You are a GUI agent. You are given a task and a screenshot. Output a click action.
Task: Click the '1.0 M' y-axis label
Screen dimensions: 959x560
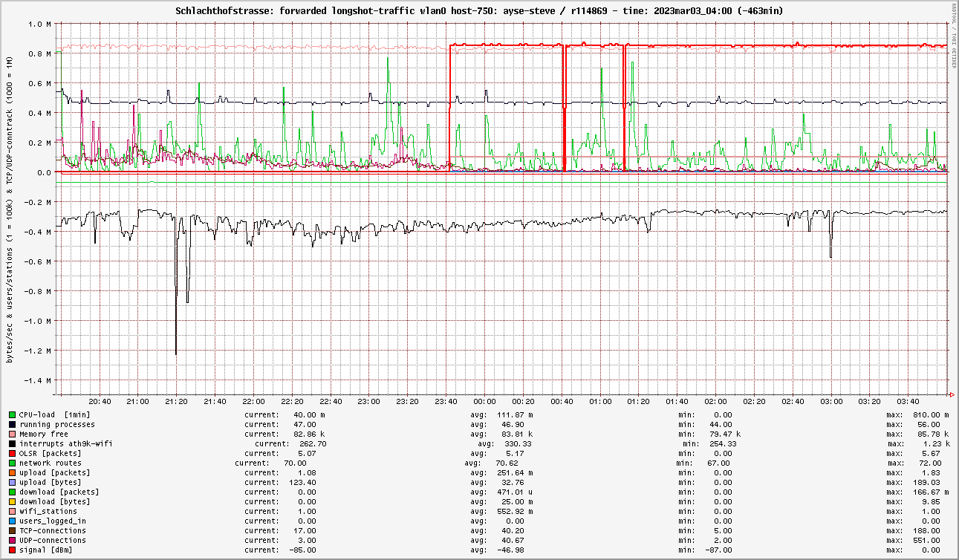pyautogui.click(x=40, y=24)
